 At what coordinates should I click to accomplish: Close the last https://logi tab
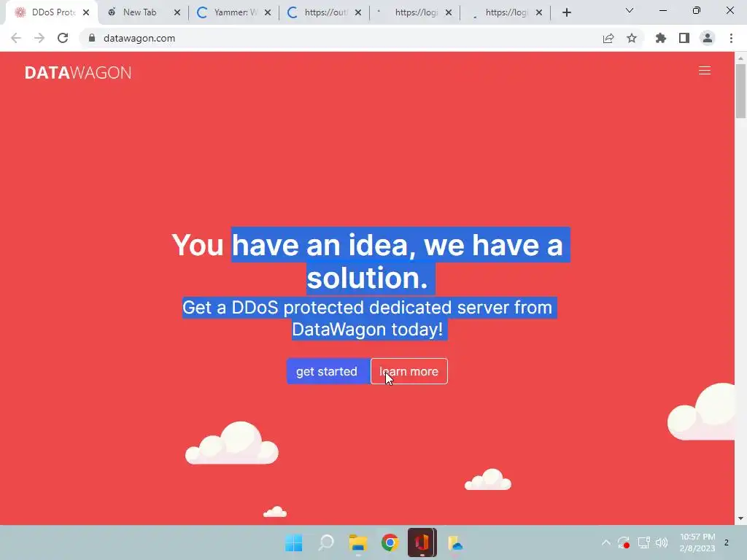[539, 12]
